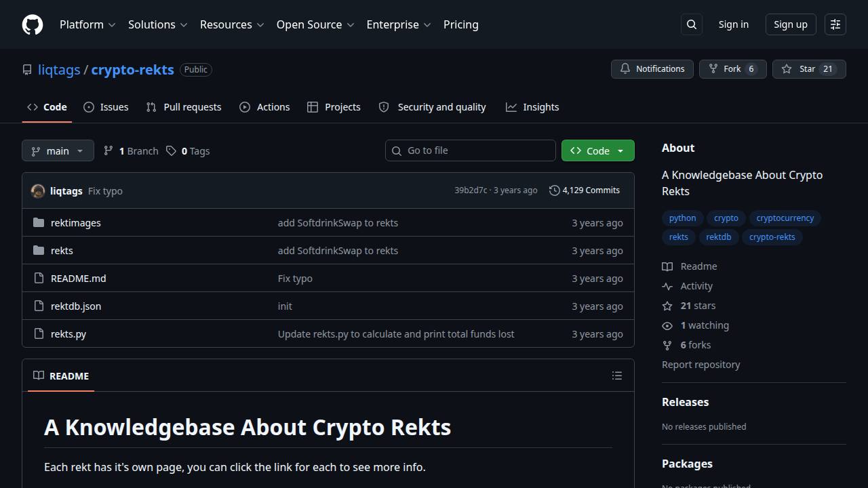Open the liqtags owner link
Screen dimensions: 868x488
pyautogui.click(x=59, y=70)
